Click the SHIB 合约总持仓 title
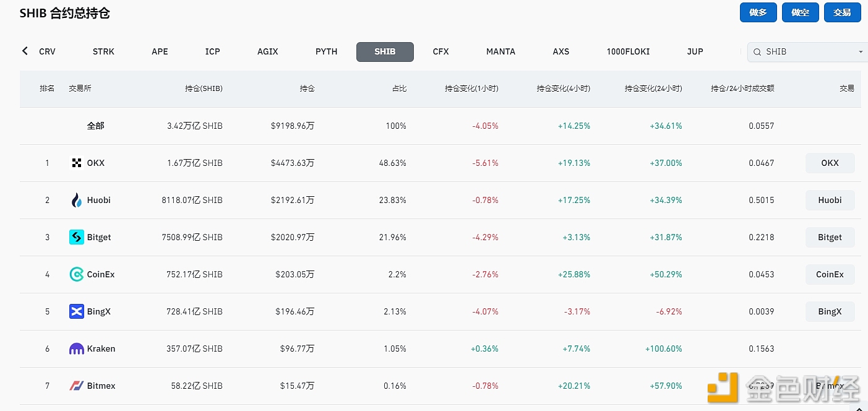This screenshot has width=868, height=411. (x=64, y=13)
